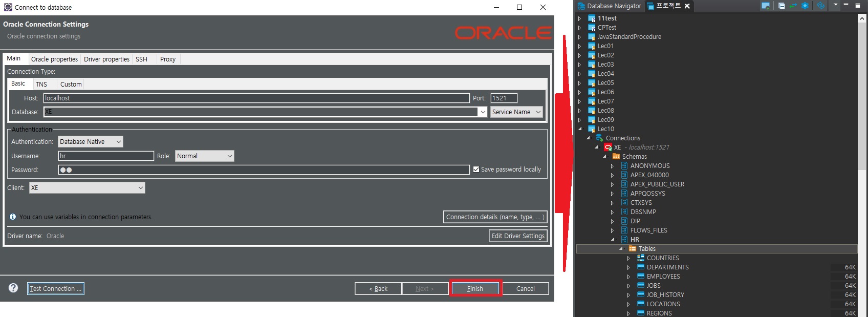Screen dimensions: 868x317
Task: Click the navigator vertical scrollbar
Action: tap(862, 97)
